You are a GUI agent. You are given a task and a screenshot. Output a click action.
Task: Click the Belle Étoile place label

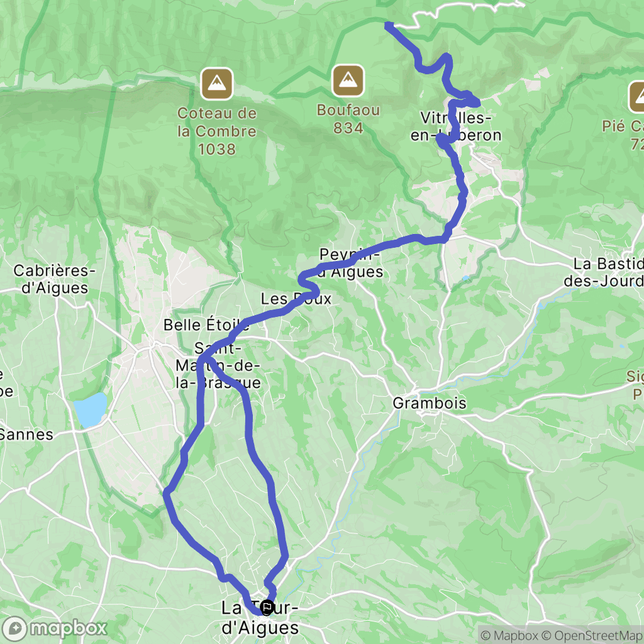(x=206, y=325)
